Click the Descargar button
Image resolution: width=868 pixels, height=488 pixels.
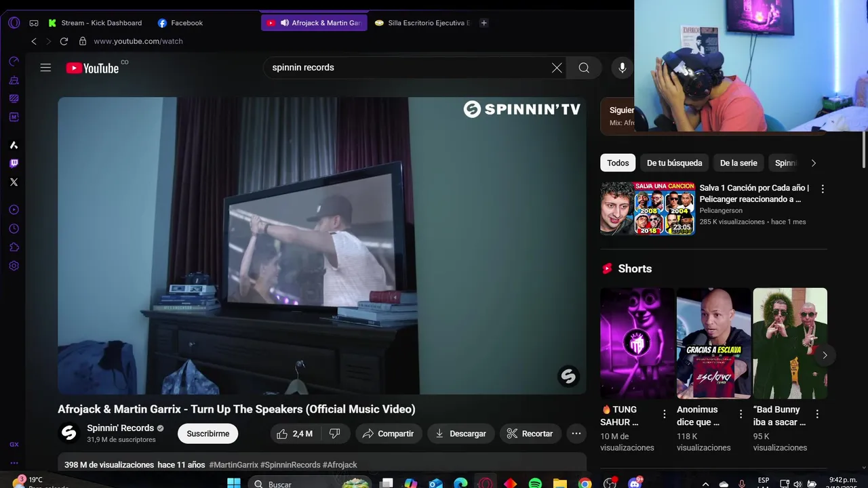(x=461, y=434)
